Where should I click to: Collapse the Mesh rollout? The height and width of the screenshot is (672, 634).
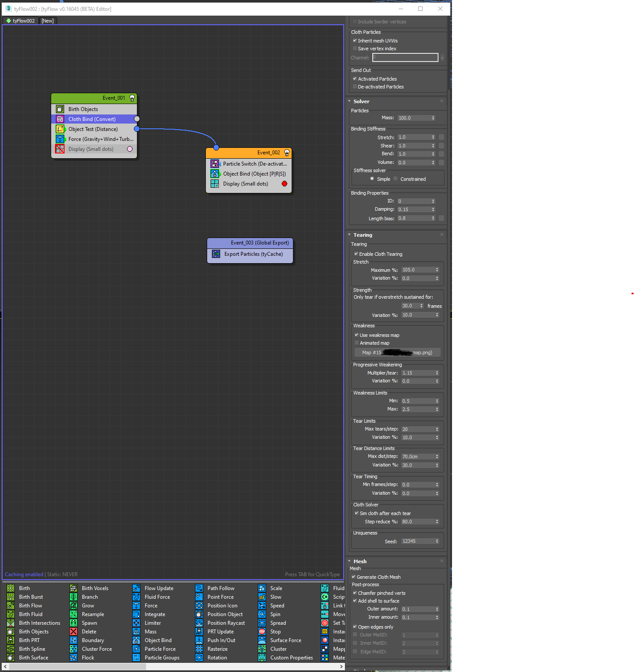pyautogui.click(x=350, y=561)
